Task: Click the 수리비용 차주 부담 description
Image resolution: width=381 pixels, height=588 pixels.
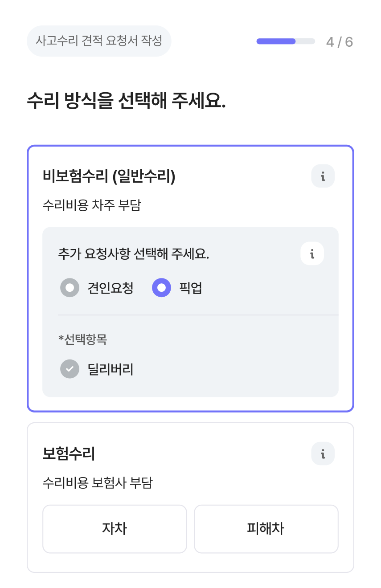Action: (x=92, y=205)
